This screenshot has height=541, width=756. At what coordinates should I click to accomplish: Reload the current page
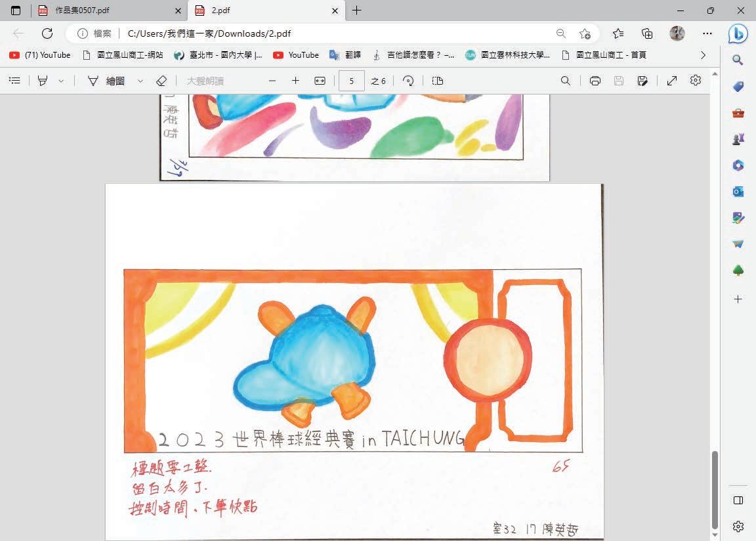click(47, 33)
